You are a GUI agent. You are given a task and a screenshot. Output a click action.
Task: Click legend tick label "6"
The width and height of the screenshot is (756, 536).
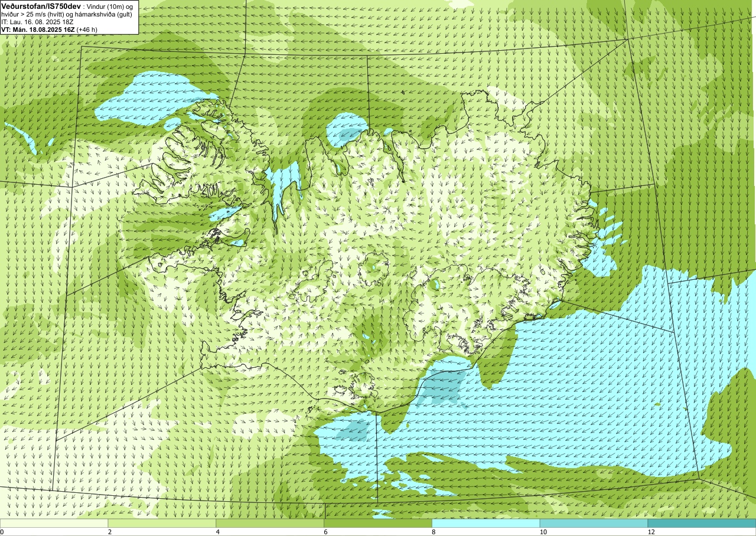pyautogui.click(x=326, y=532)
